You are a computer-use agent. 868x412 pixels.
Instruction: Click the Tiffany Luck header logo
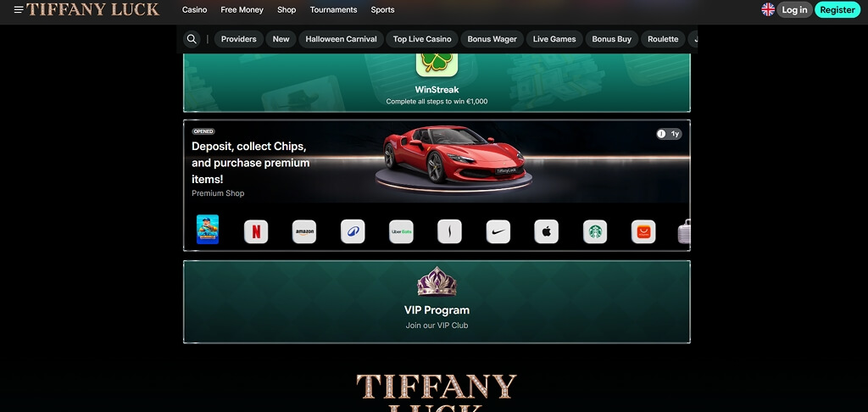[93, 9]
